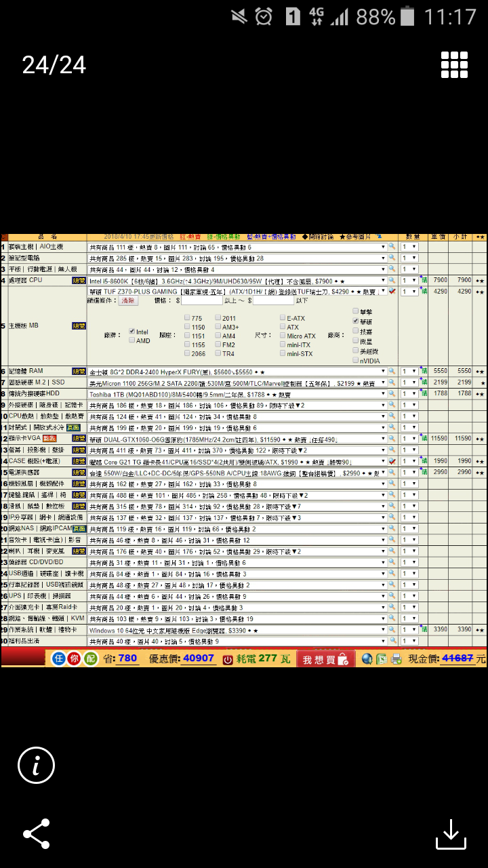Click the blue 任 circle icon
Screen dimensions: 488x868
pos(59,658)
